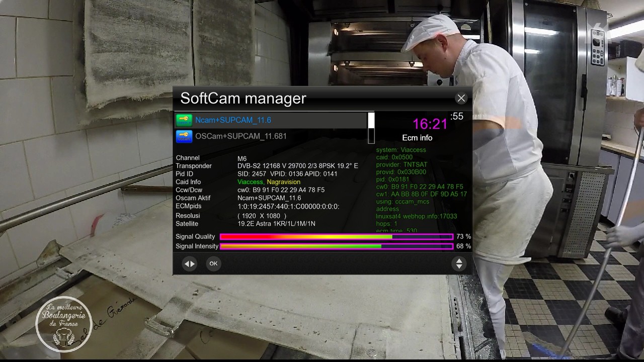Screen dimensions: 644x362
Task: Click the hops: 1 ECM line
Action: (x=386, y=224)
